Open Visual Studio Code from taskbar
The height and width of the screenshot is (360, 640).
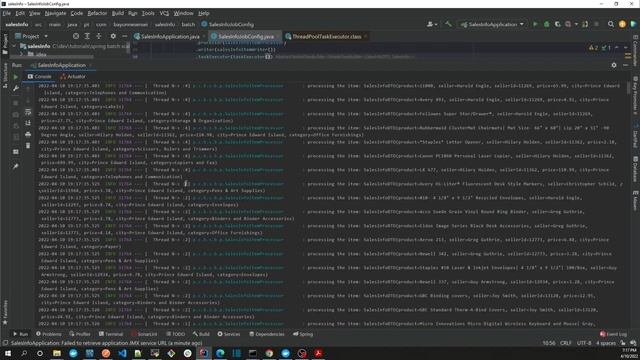122,353
